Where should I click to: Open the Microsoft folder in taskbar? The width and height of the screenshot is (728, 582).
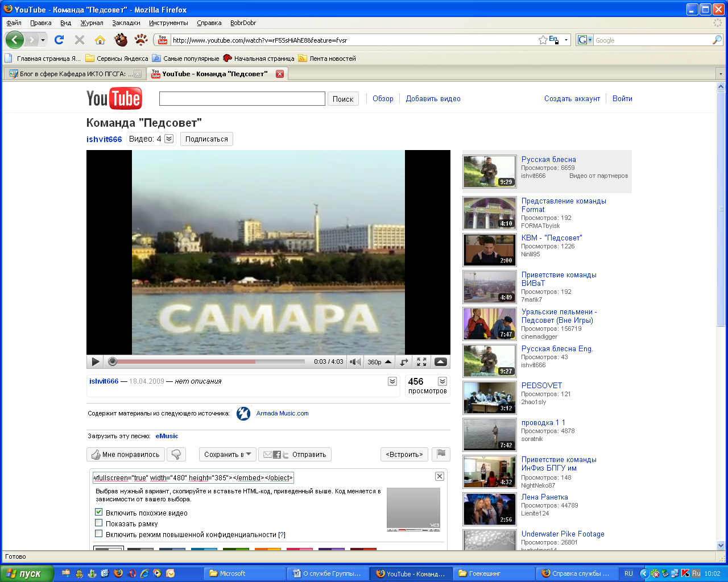(x=245, y=573)
